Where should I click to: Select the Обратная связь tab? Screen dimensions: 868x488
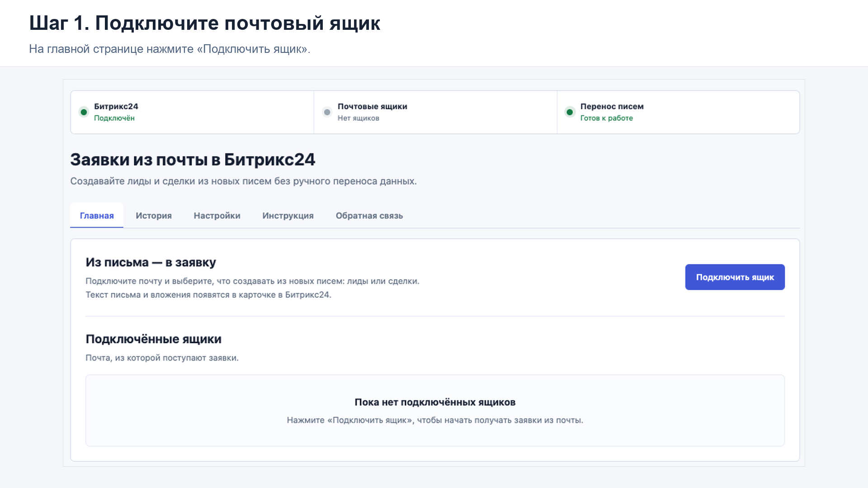click(369, 216)
